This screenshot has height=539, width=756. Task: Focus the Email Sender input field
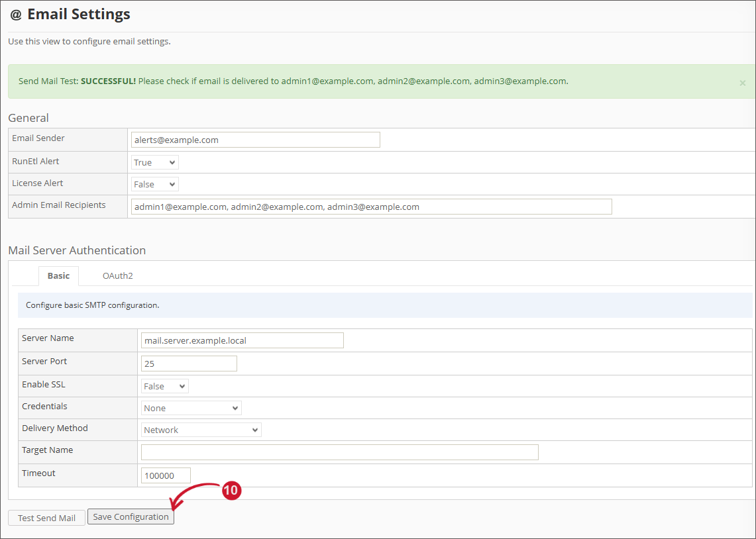coord(256,140)
